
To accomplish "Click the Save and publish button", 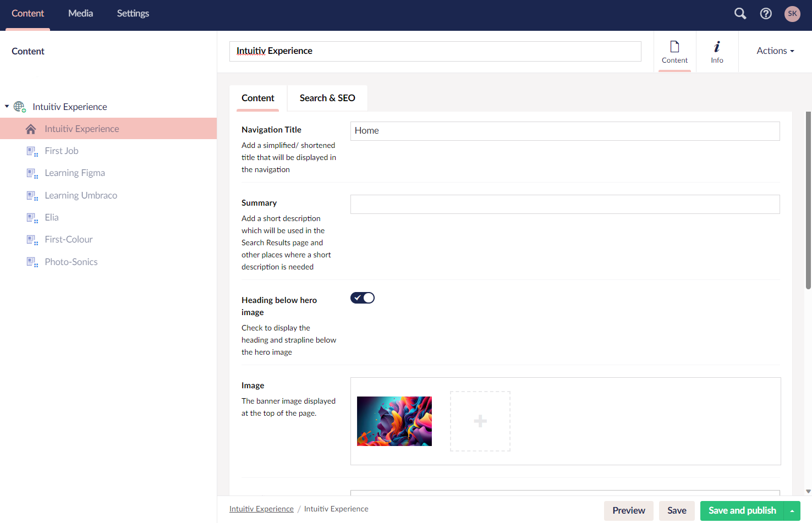I will click(742, 511).
